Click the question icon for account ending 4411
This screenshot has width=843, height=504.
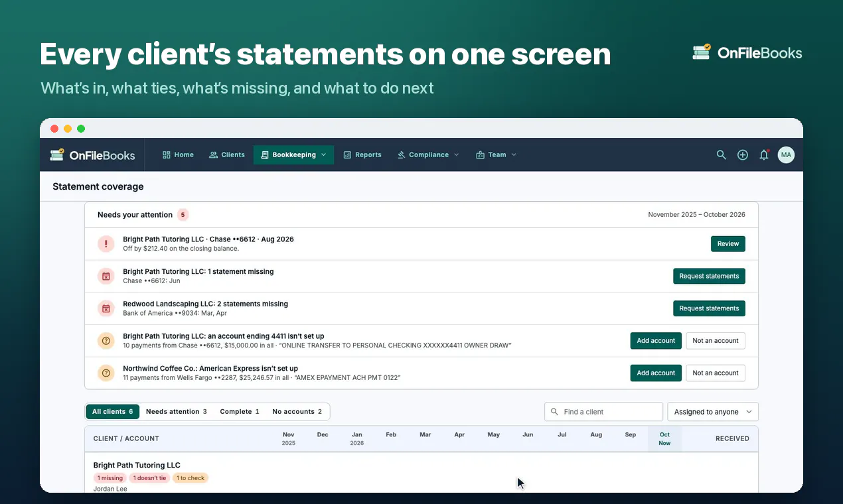(106, 341)
